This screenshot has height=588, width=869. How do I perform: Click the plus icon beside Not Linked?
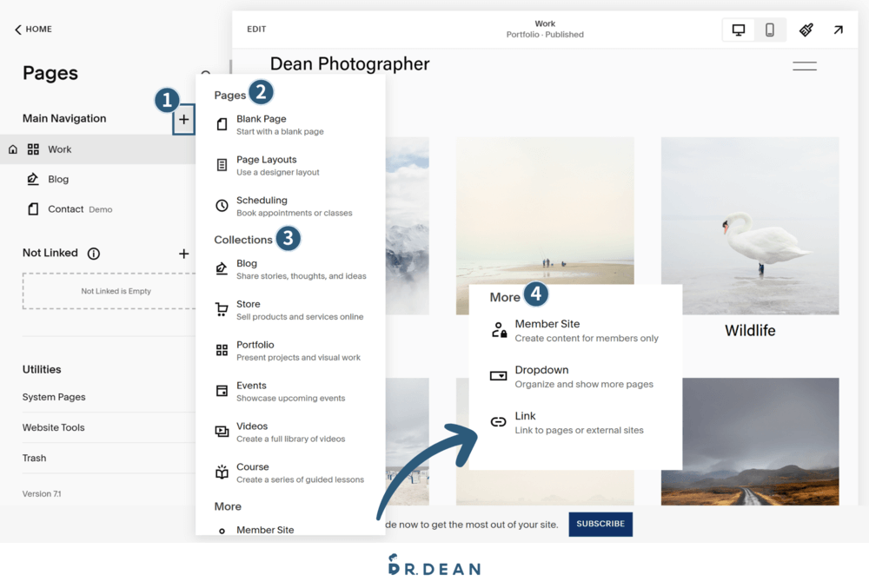(183, 254)
